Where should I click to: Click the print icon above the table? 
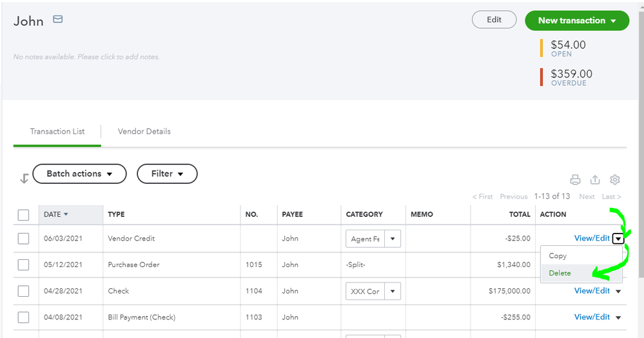click(x=575, y=180)
